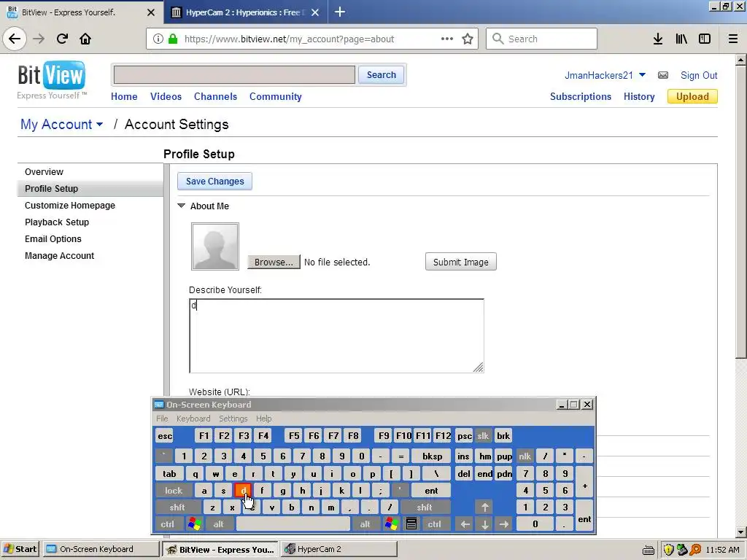Switch to the HyperCam 2 browser tab
This screenshot has width=747, height=560.
coord(245,12)
